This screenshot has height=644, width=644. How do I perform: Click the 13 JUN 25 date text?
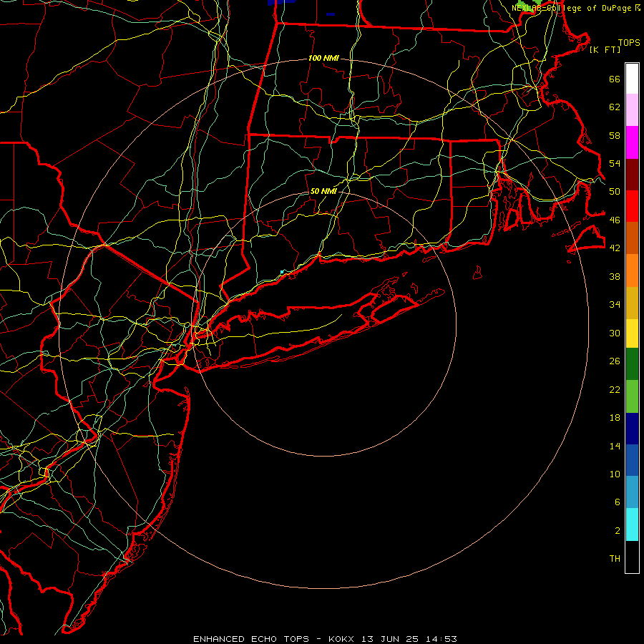point(390,639)
